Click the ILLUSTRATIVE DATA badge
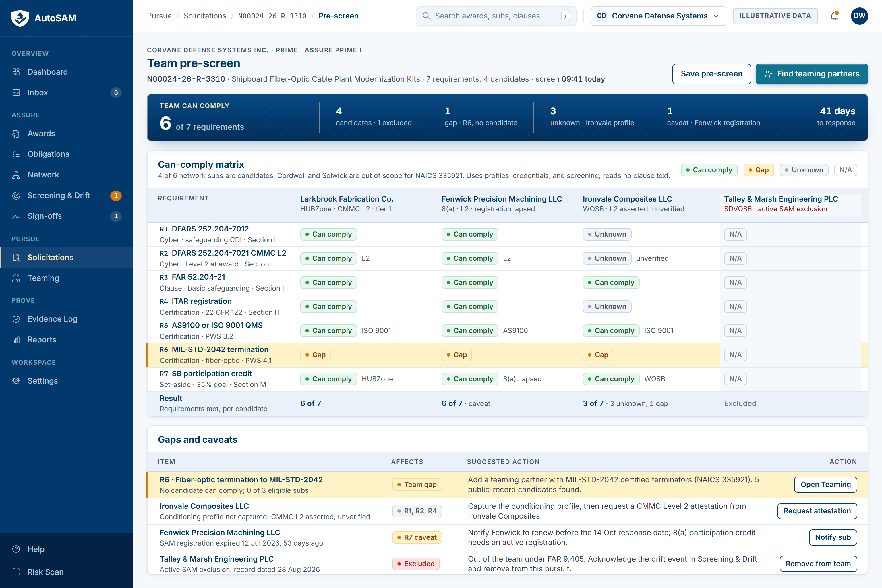This screenshot has width=882, height=588. [775, 16]
